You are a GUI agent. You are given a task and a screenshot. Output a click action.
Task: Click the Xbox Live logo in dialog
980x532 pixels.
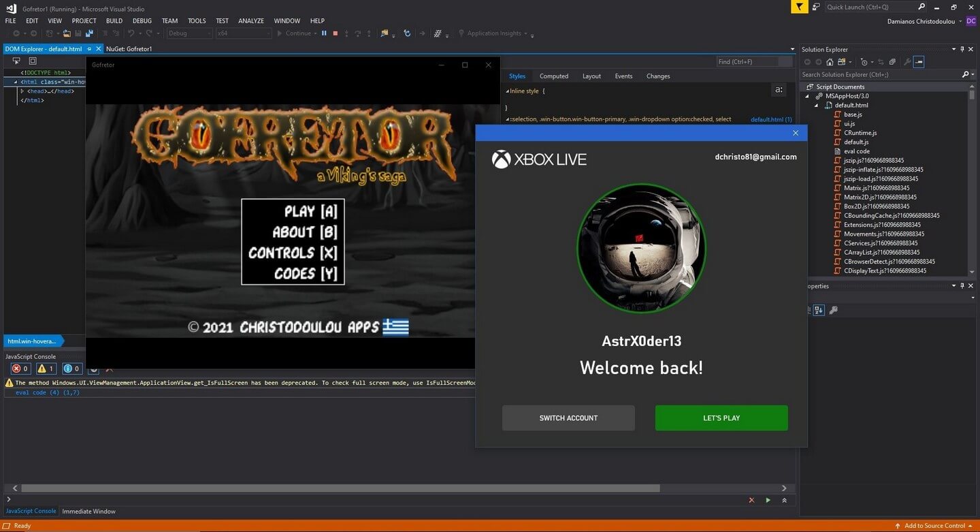point(539,159)
